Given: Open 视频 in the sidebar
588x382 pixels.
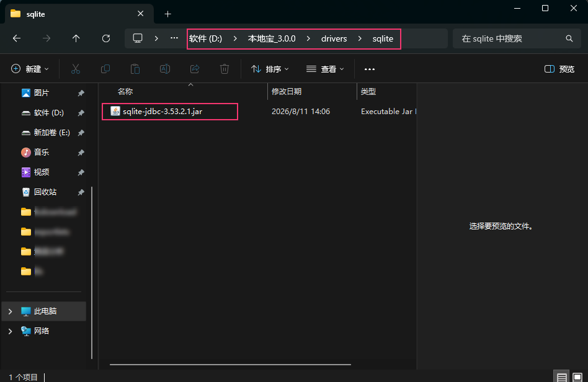Looking at the screenshot, I should click(x=42, y=172).
